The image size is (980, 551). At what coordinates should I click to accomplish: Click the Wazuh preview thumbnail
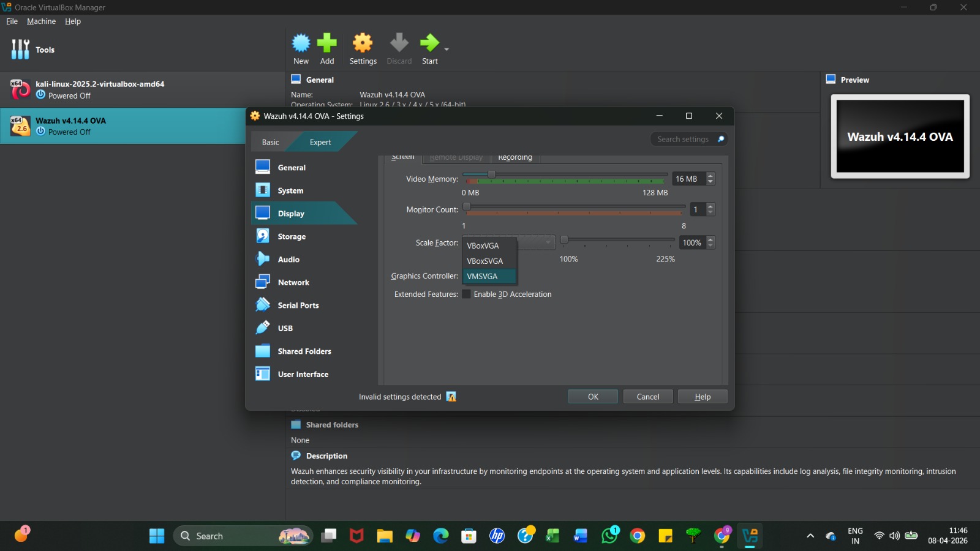900,137
